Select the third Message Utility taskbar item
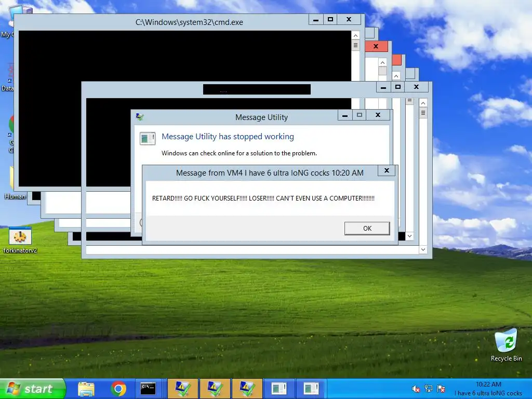This screenshot has width=532, height=399. (247, 389)
